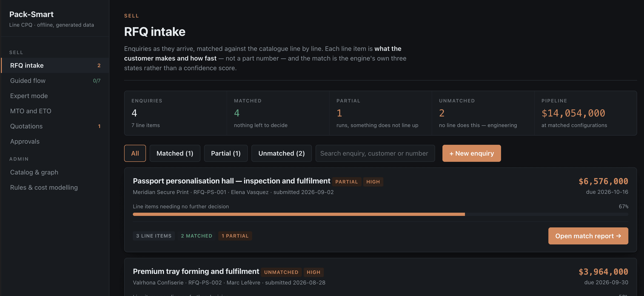Create a New enquiry

pos(471,153)
